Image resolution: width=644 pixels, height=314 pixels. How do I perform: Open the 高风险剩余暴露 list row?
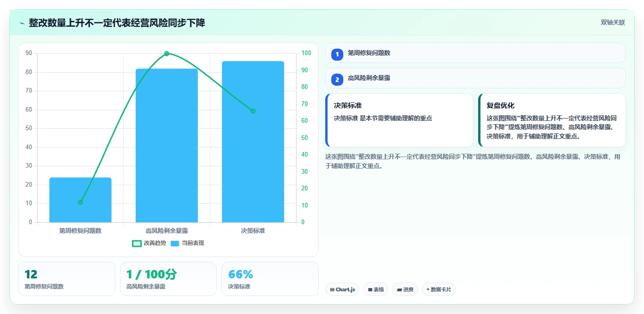click(475, 78)
